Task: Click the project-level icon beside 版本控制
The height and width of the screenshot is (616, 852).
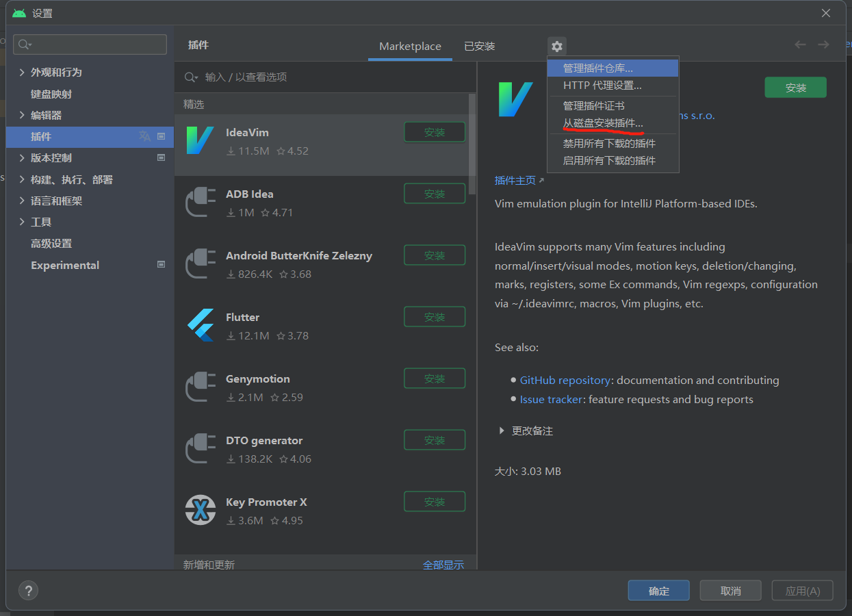Action: [x=162, y=157]
